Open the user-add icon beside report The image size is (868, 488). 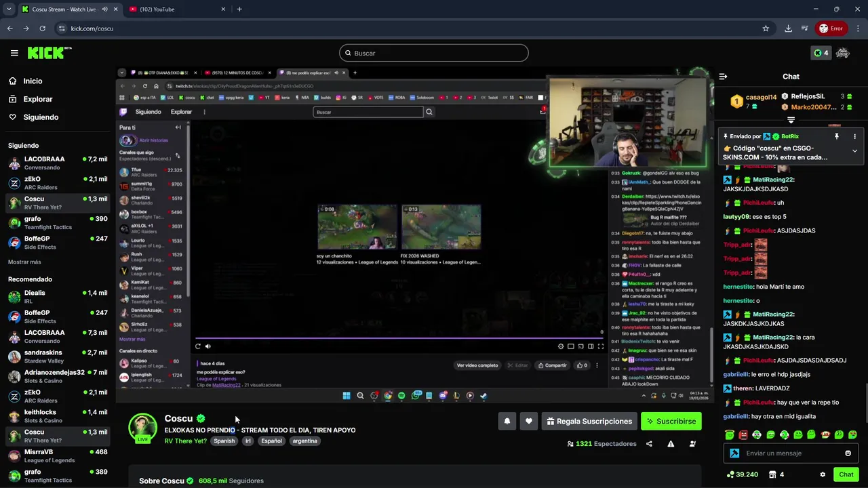click(692, 444)
